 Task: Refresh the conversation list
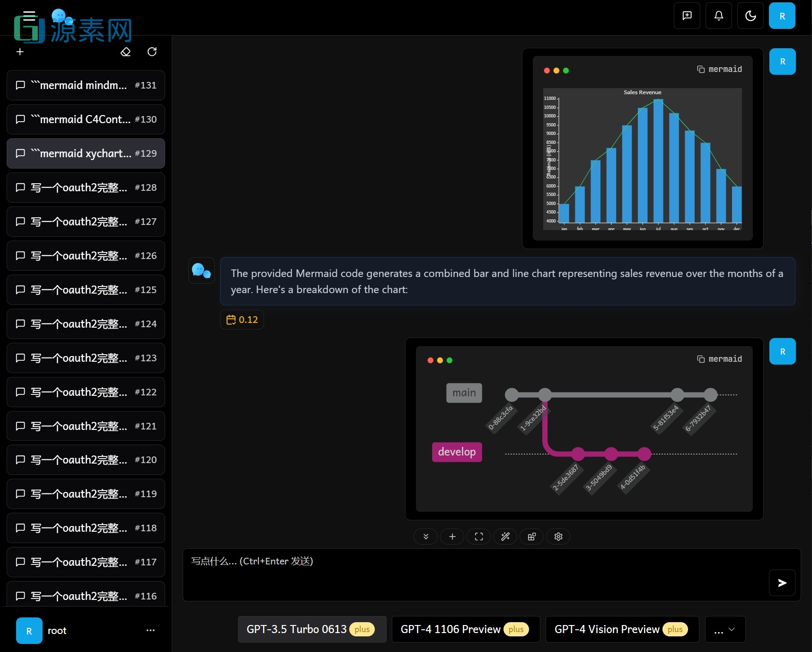[x=152, y=52]
